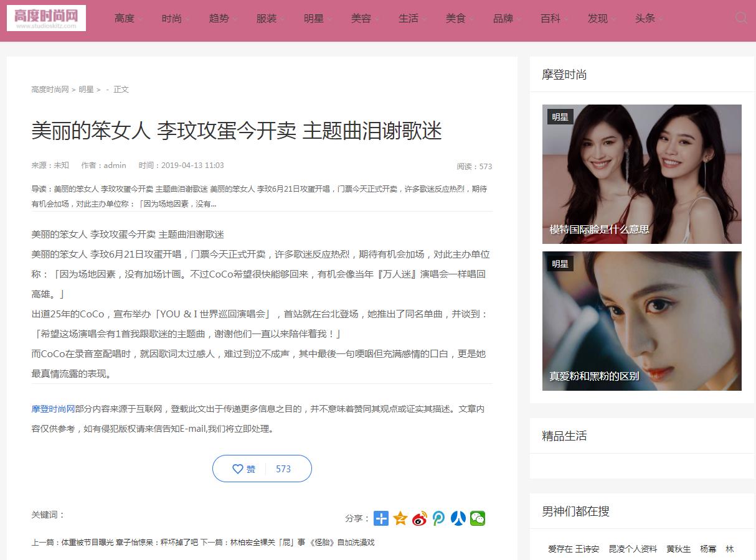This screenshot has width=756, height=560.
Task: Click the 精品生活 sidebar heading
Action: 564,436
